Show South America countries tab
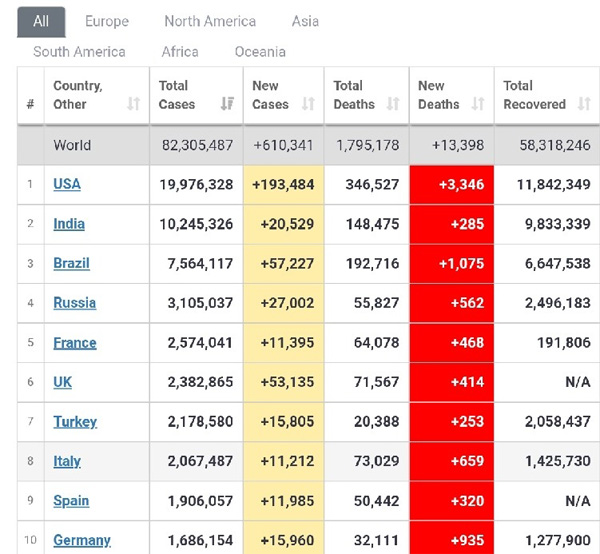 pos(79,51)
